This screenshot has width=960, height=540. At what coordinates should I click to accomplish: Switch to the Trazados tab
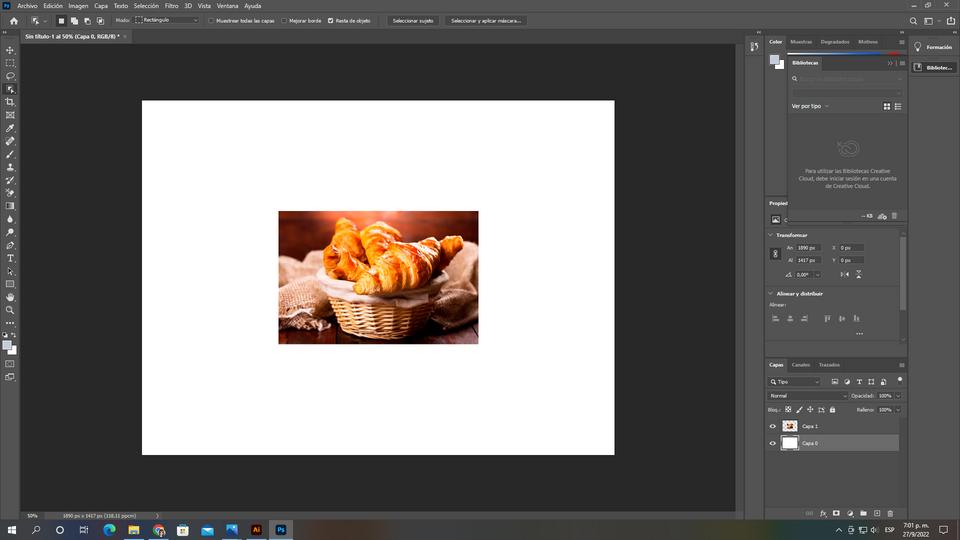pyautogui.click(x=830, y=365)
